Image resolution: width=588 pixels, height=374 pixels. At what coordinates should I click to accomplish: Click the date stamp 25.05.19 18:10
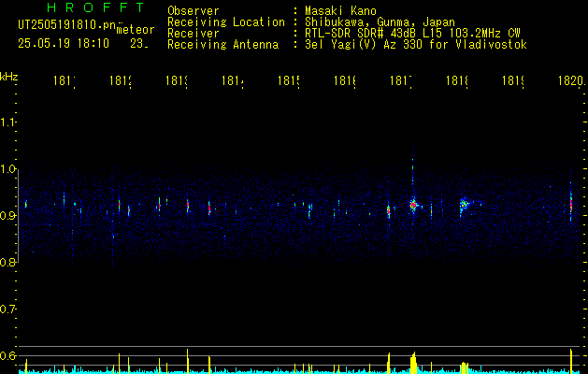[x=64, y=44]
